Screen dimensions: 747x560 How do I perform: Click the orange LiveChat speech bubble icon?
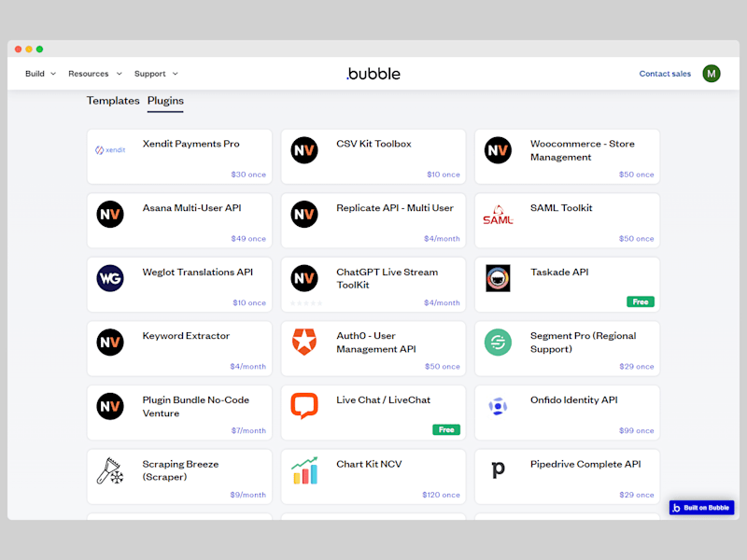click(x=304, y=406)
